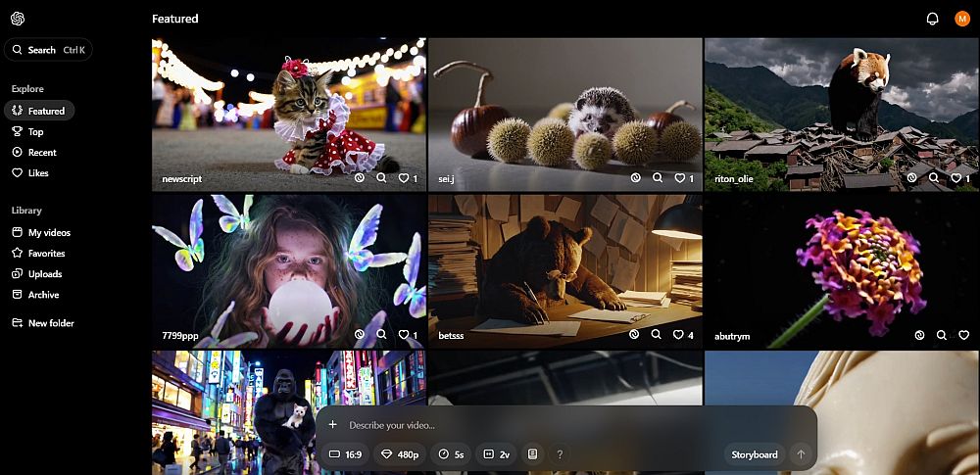980x475 pixels.
Task: Open the presets list icon
Action: point(532,454)
